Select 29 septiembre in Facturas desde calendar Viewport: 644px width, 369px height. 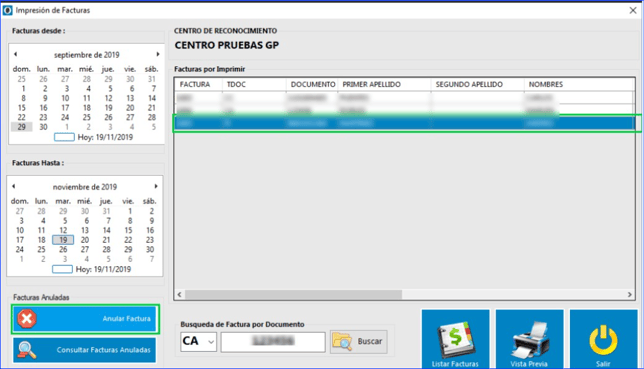coord(22,127)
